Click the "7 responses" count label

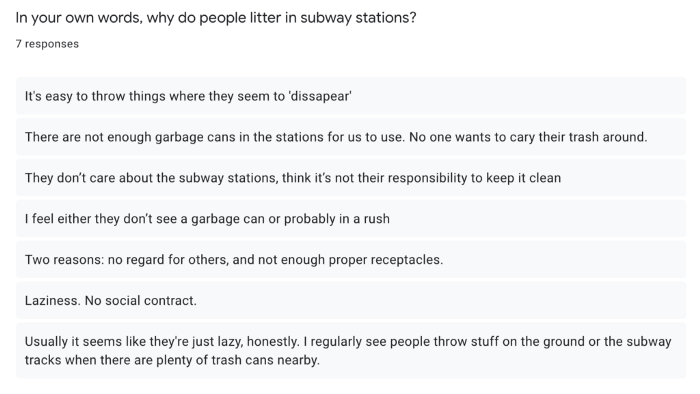pyautogui.click(x=47, y=44)
